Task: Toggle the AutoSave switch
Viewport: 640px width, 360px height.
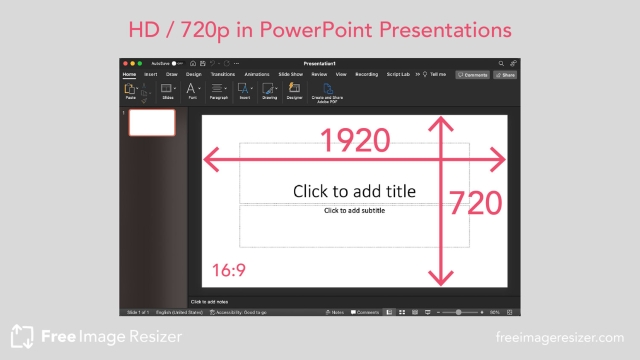Action: [x=177, y=63]
